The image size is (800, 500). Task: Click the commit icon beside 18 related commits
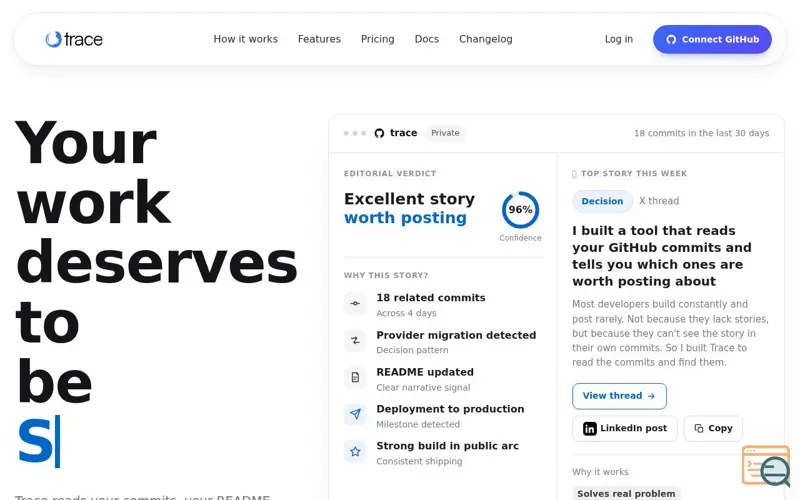click(355, 303)
